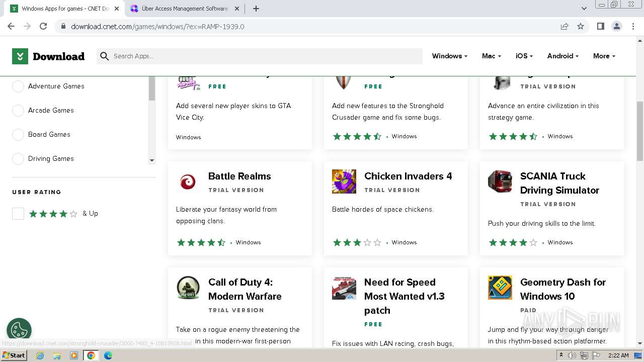Open Chrome three-dot menu
Screen dimensions: 644x362
click(x=633, y=26)
